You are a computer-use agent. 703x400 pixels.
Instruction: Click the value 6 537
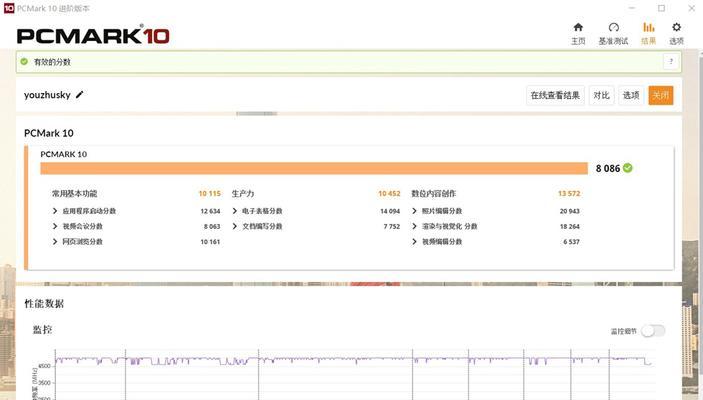pos(571,242)
